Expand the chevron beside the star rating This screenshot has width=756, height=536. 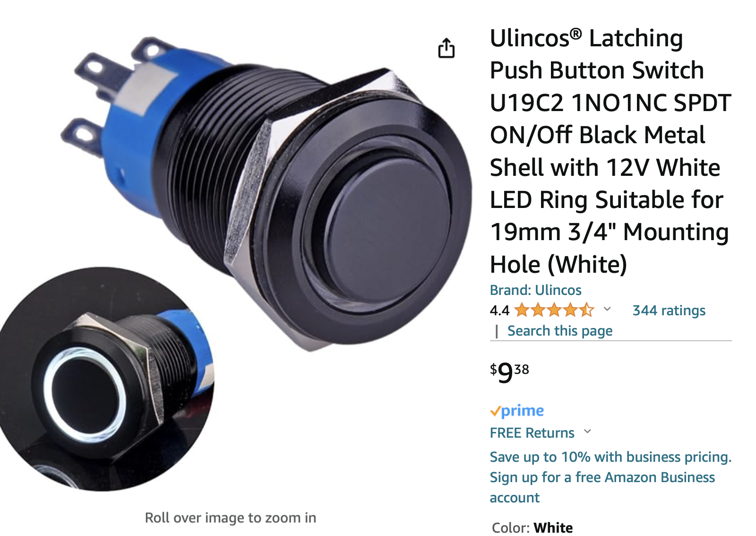pos(607,309)
